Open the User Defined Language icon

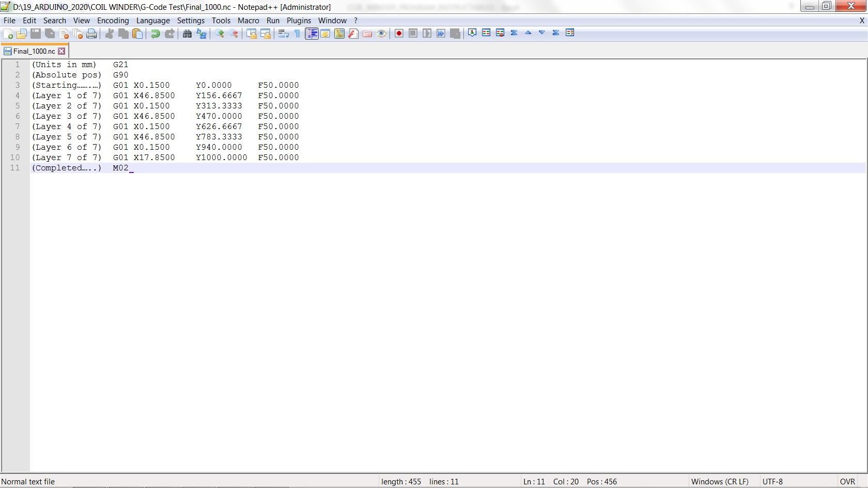tap(326, 34)
